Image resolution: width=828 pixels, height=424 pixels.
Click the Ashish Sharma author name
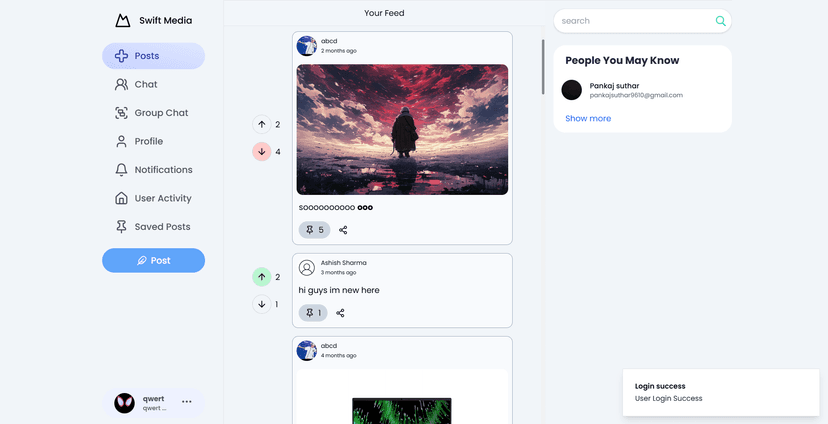click(344, 263)
